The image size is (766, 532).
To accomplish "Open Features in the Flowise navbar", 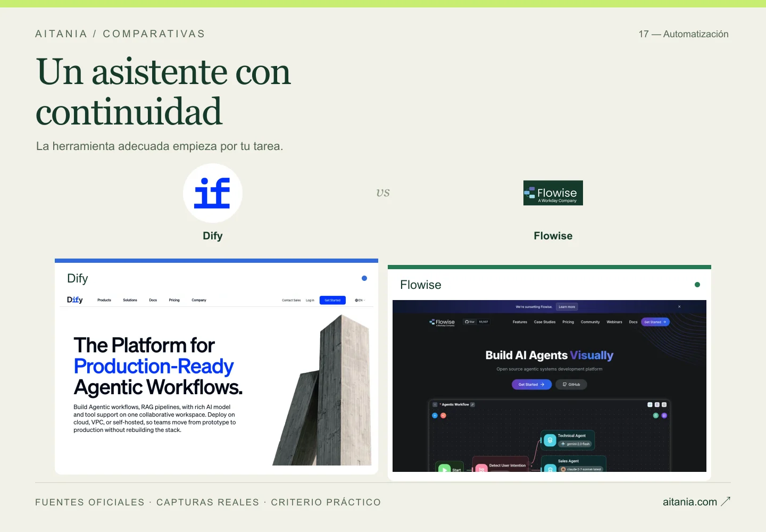I will pyautogui.click(x=520, y=322).
